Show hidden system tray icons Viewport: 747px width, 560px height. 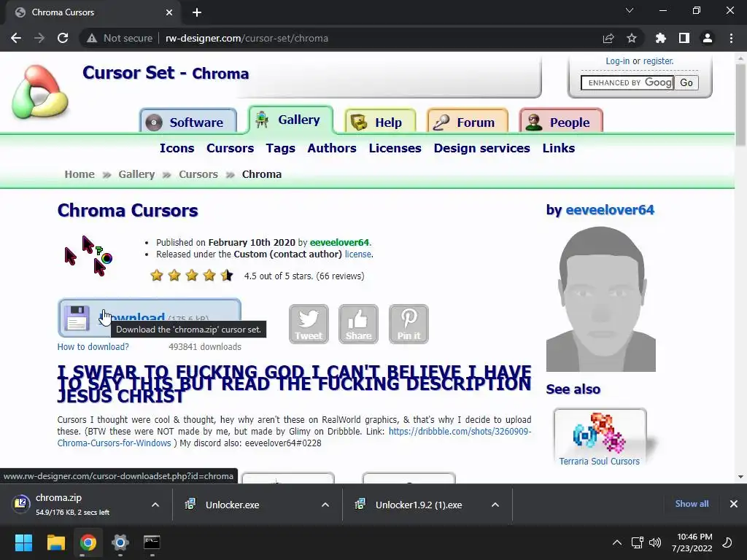coord(617,542)
